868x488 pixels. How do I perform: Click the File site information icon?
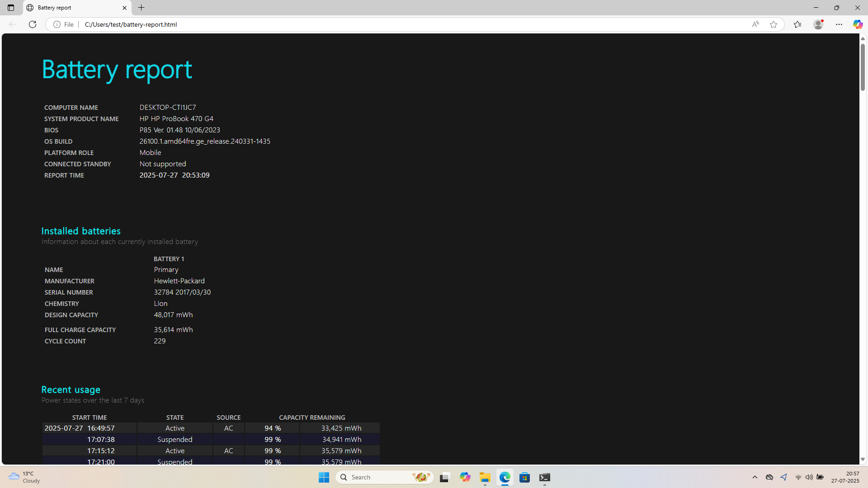click(x=57, y=24)
